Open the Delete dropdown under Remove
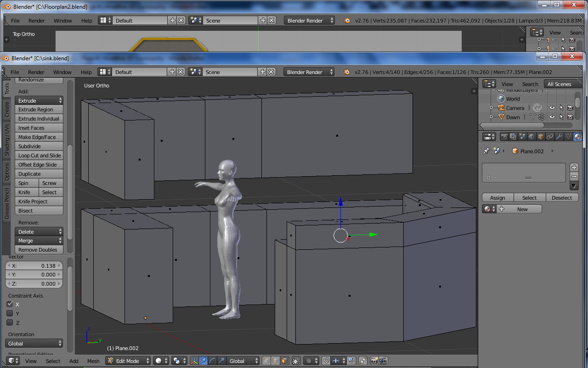This screenshot has height=368, width=588. (x=39, y=232)
